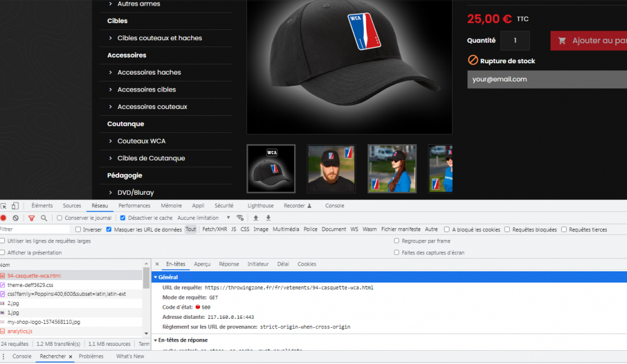Screen dimensions: 627x364
Task: Open the Lighthouse tab
Action: 260,205
